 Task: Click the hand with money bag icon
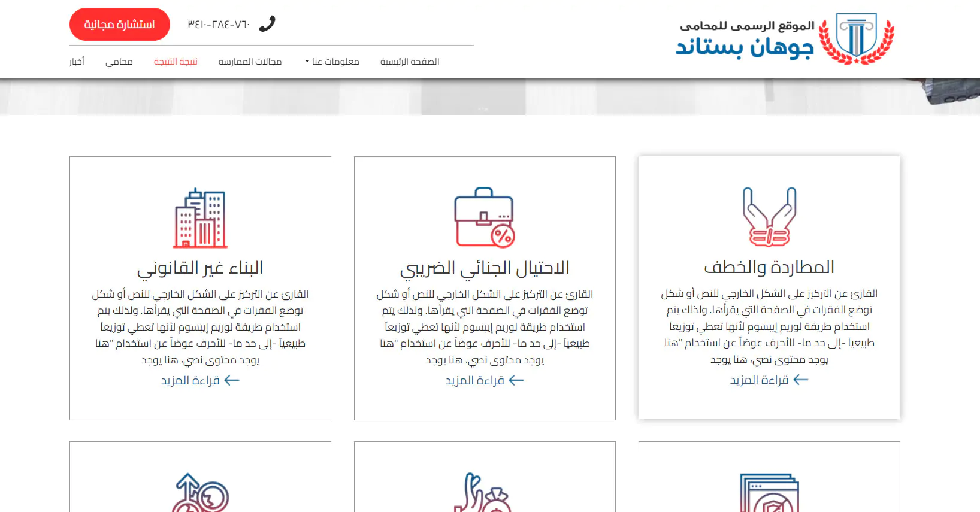pos(483,493)
